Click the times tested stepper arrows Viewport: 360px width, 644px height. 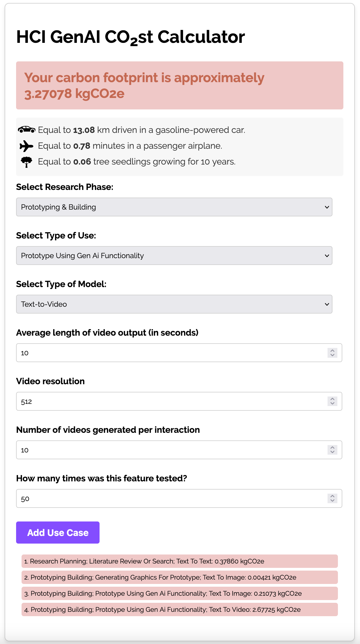(x=332, y=499)
